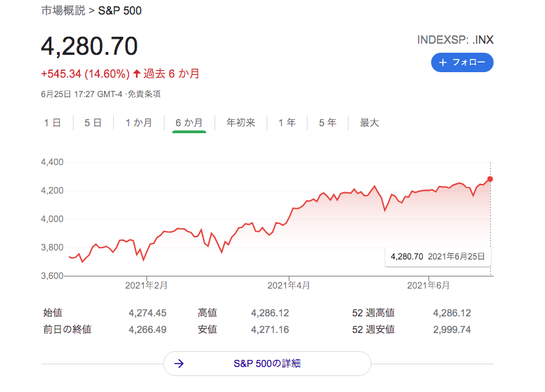Open the 市場概説 breadcrumb link

point(63,11)
